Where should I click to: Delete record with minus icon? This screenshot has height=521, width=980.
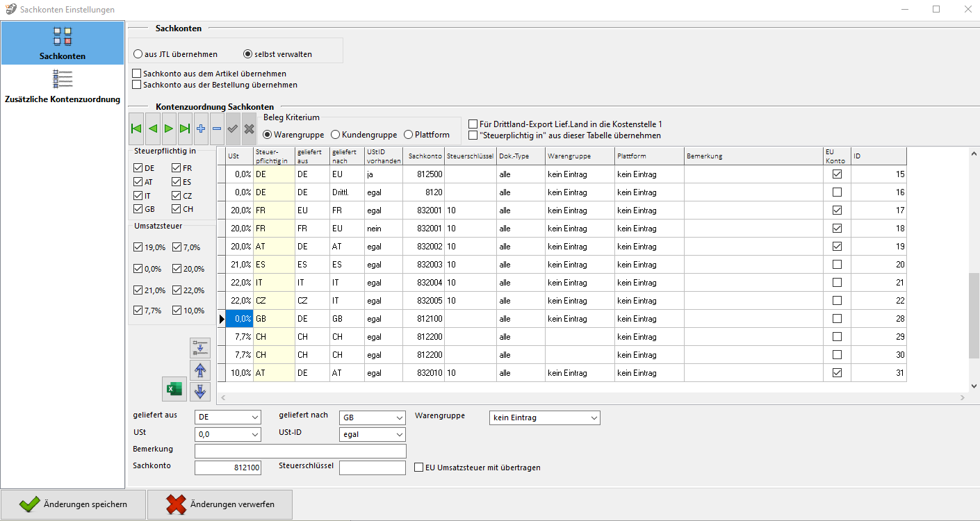[217, 129]
